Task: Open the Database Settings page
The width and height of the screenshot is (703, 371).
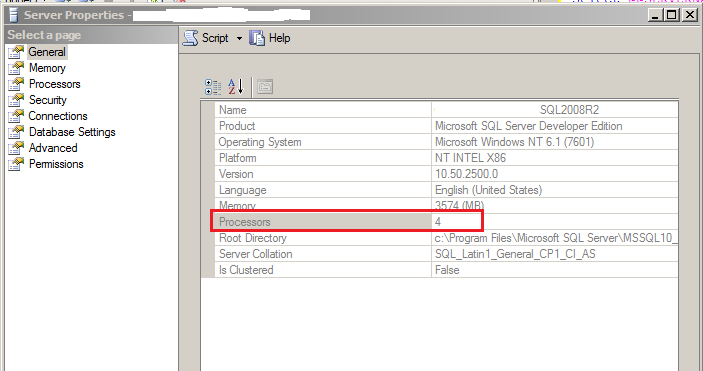Action: [x=72, y=132]
